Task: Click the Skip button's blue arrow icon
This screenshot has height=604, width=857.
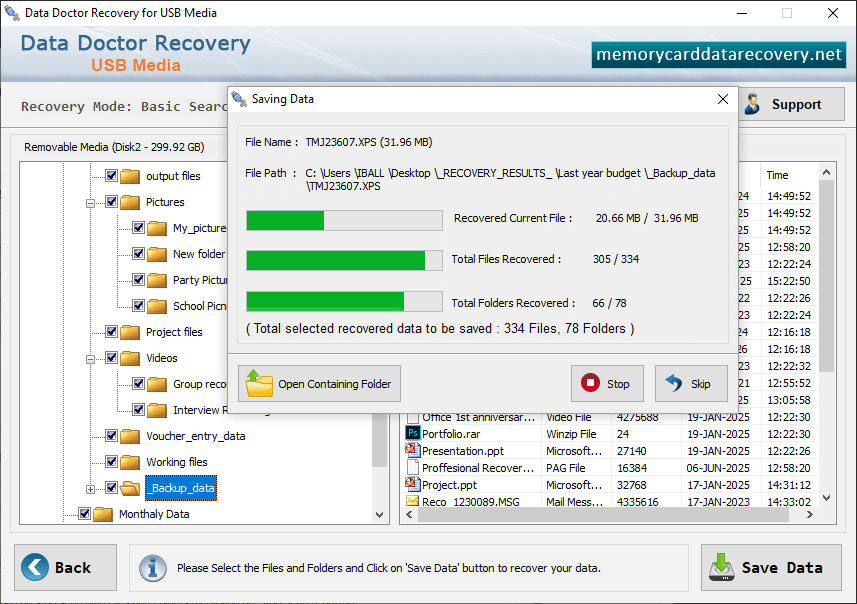Action: tap(674, 383)
